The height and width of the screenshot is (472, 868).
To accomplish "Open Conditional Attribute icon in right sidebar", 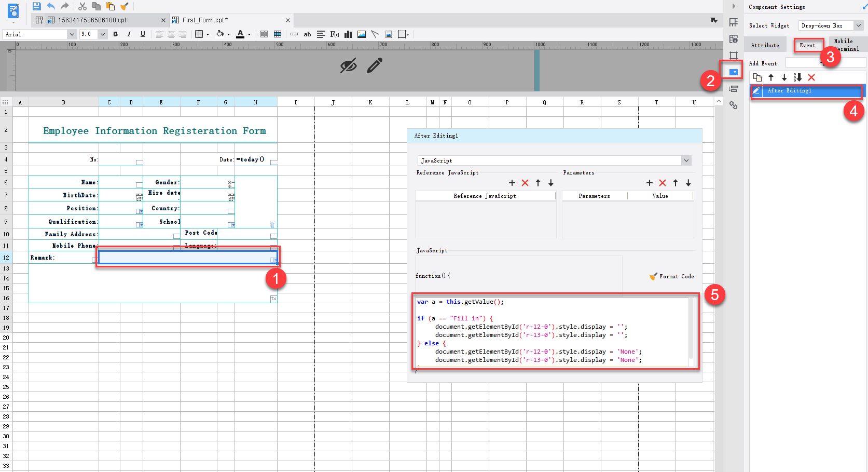I will click(734, 89).
